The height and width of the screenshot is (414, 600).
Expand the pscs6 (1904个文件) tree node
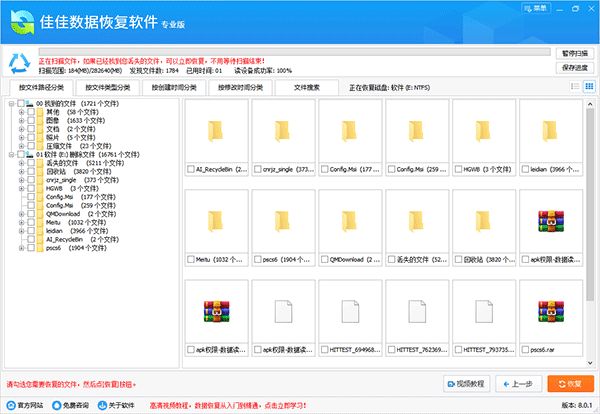tap(21, 248)
